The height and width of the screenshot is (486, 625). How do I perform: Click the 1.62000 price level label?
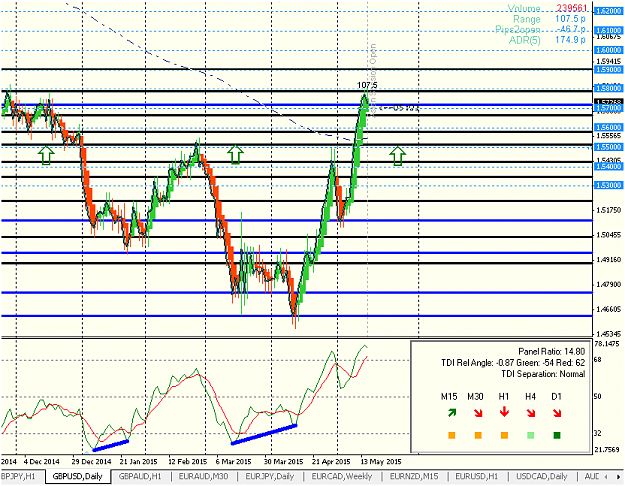608,11
